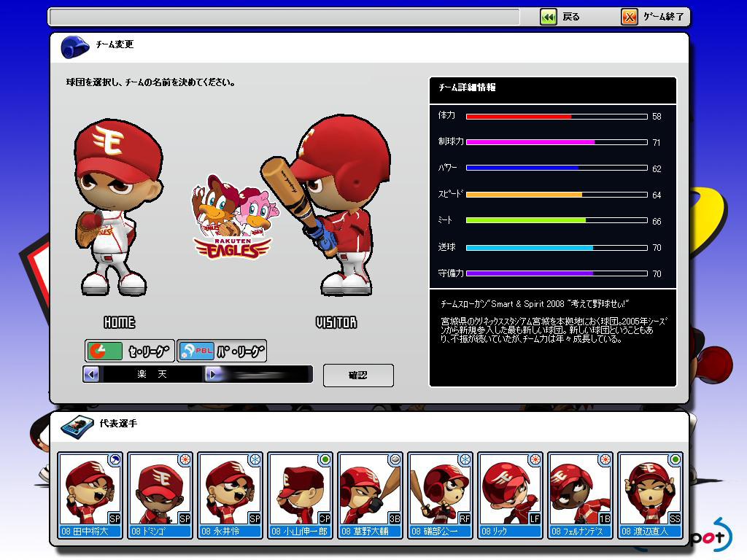Click the HOME label text
Viewport: 747px width, 560px height.
point(120,323)
